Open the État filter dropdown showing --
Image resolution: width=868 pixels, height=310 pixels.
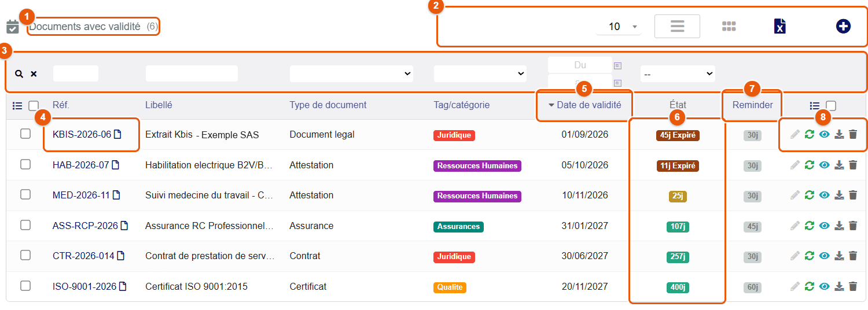tap(678, 73)
